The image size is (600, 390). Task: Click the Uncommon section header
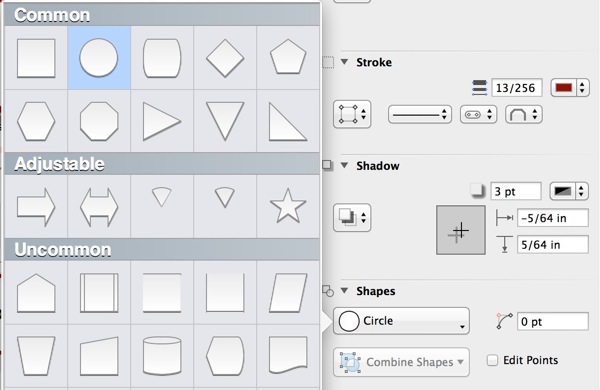pyautogui.click(x=162, y=250)
